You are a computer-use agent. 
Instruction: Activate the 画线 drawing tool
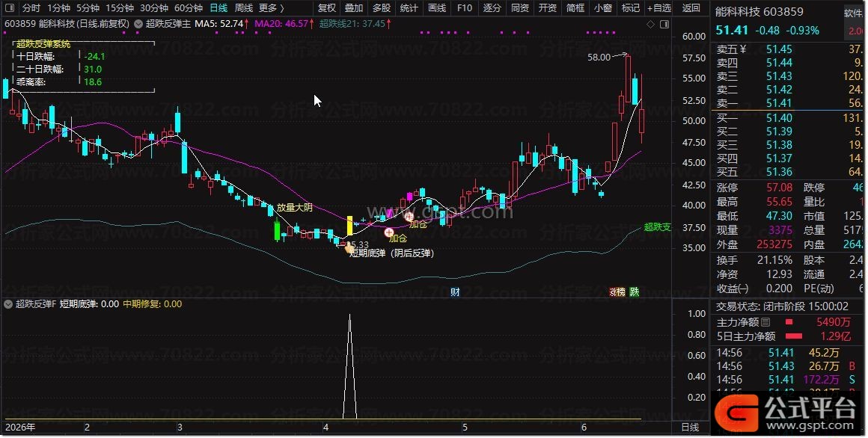coord(437,7)
